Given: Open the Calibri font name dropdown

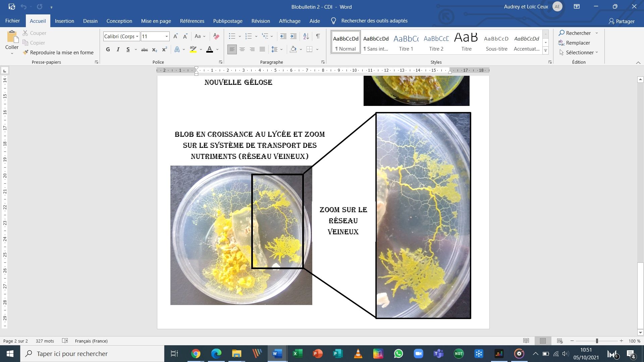Looking at the screenshot, I should pos(137,36).
